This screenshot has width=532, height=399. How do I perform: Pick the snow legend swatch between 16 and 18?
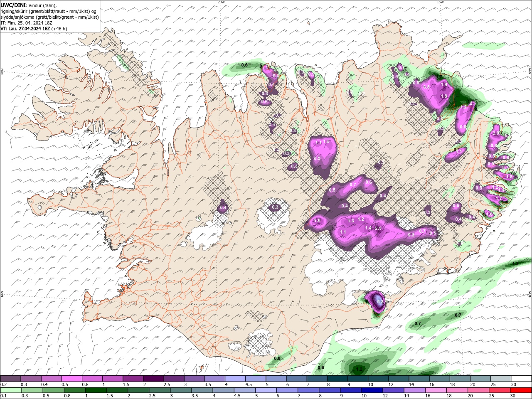440,379
